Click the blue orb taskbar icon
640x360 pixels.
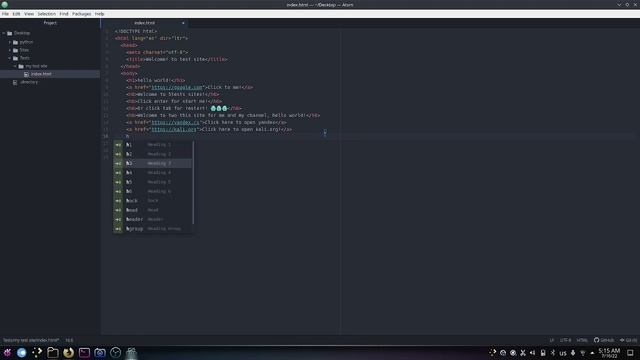click(22, 353)
